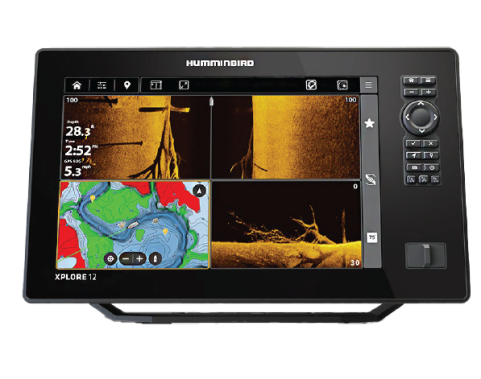Screen dimensions: 481x379
Task: Tap the depth readout 28.3
Action: click(79, 131)
